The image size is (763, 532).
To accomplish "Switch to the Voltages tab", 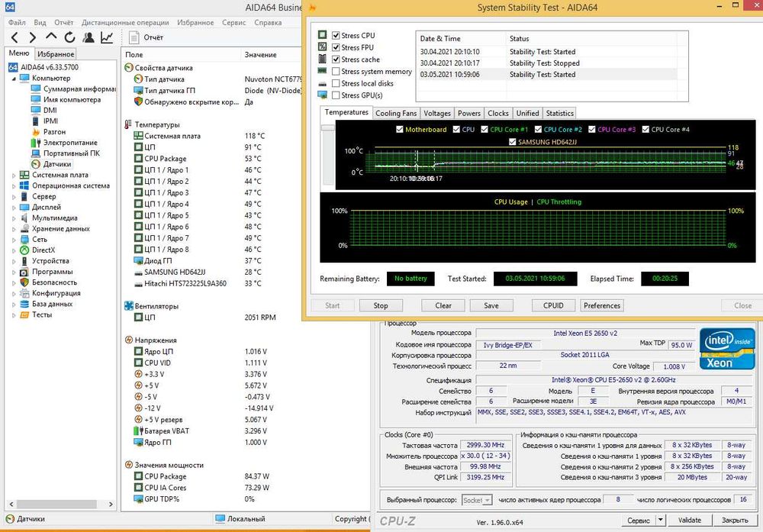I will coord(437,113).
